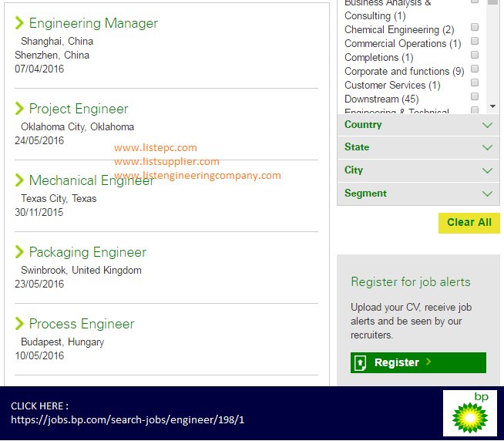
Task: Click the green arrow beside Project Engineer
Action: 19,109
